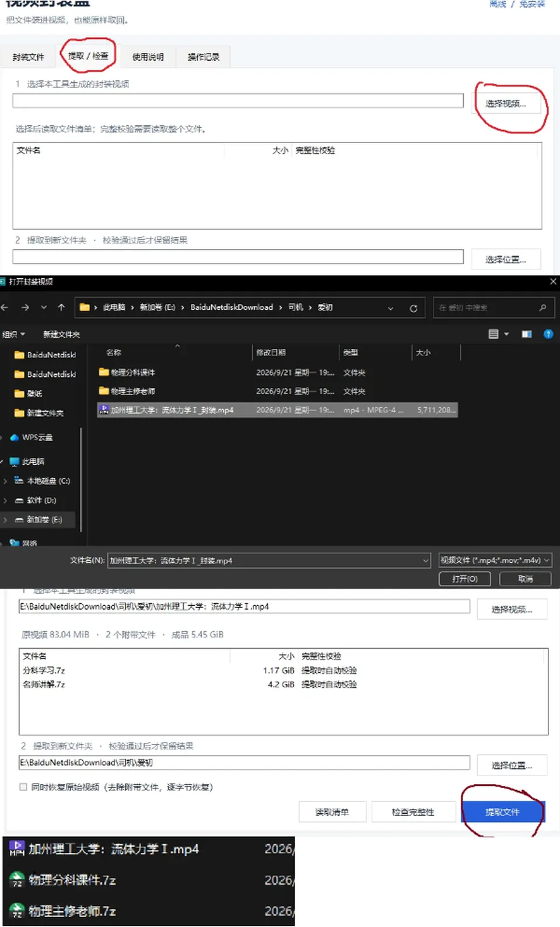The height and width of the screenshot is (927, 560).
Task: Click the 物理分科课件.7z file name
Action: point(72,880)
